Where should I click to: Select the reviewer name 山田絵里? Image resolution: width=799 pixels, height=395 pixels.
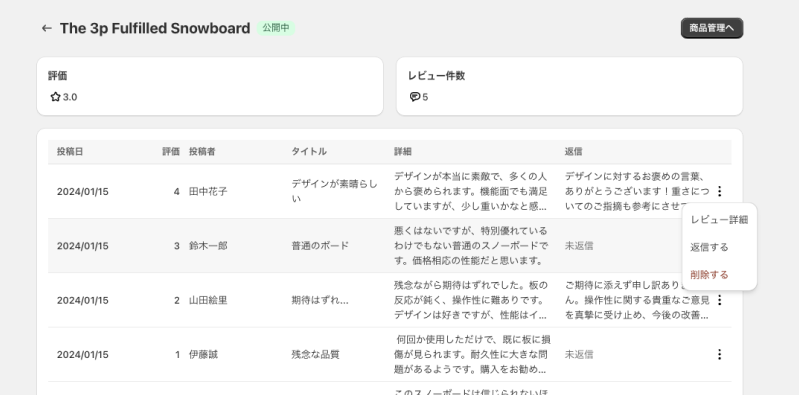(208, 300)
